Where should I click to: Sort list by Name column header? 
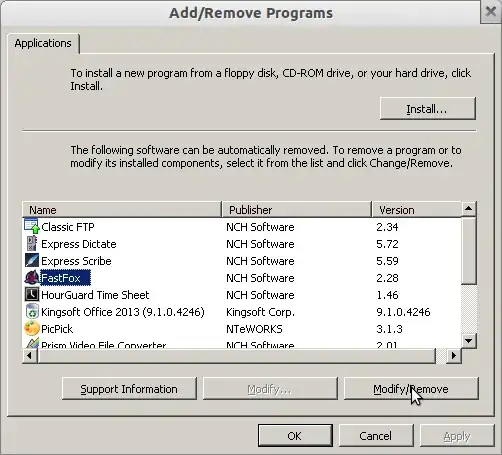coord(122,210)
